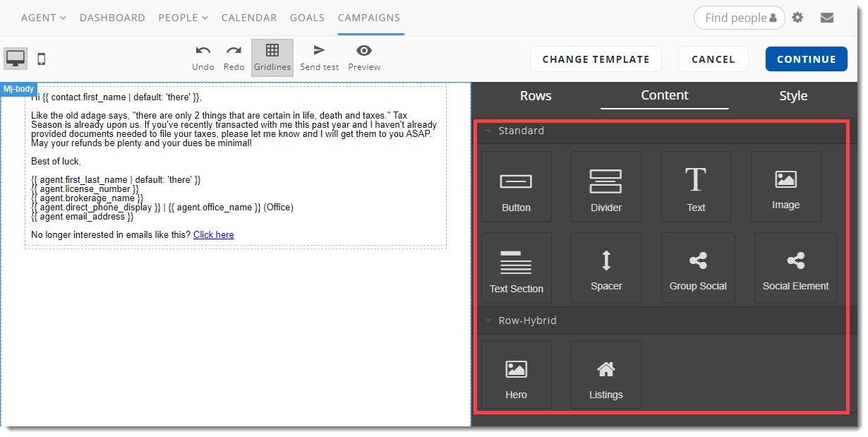This screenshot has width=868, height=437.
Task: Toggle Gridlines in the editor toolbar
Action: point(272,57)
